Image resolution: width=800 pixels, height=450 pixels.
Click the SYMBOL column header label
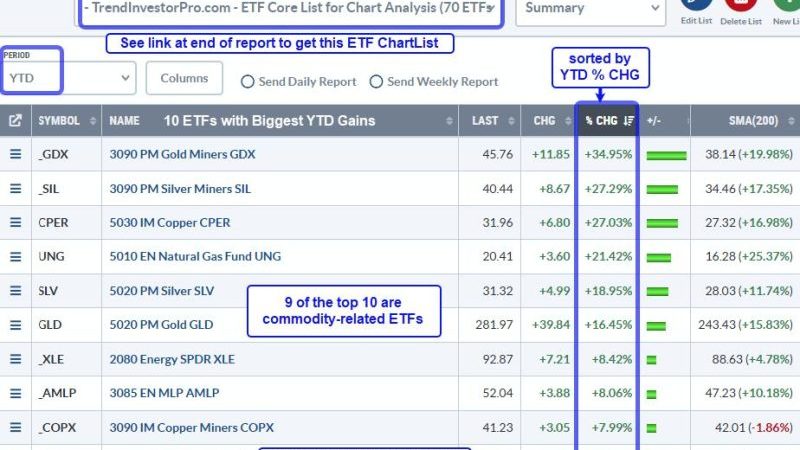tap(59, 121)
